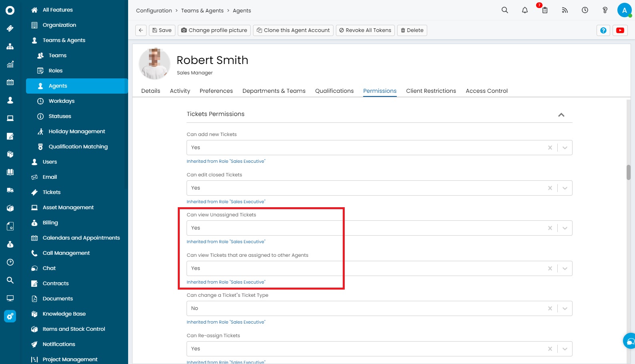Screen dimensions: 635x364
Task: Click Revoke All Tokens button
Action: [x=365, y=30]
